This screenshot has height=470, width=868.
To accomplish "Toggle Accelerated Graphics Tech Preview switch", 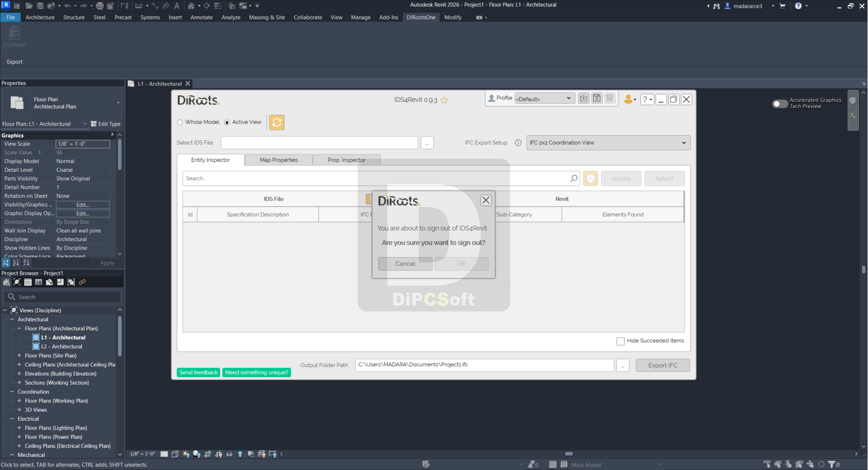I will point(780,103).
